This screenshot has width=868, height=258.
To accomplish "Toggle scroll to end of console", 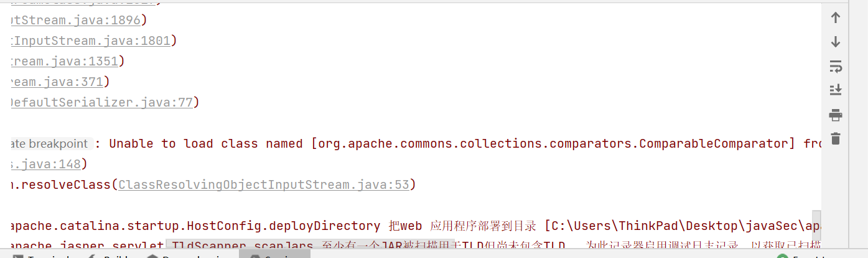I will 836,90.
